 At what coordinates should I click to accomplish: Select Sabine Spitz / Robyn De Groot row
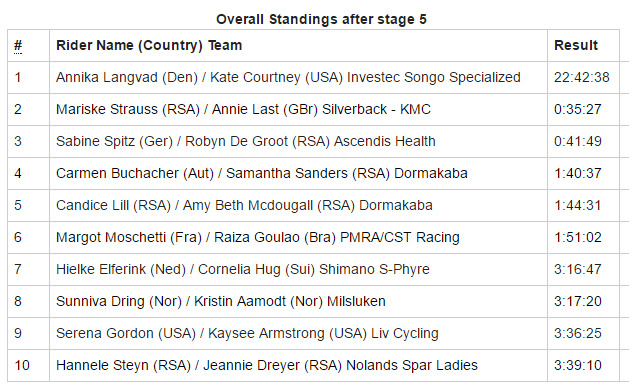(x=313, y=142)
